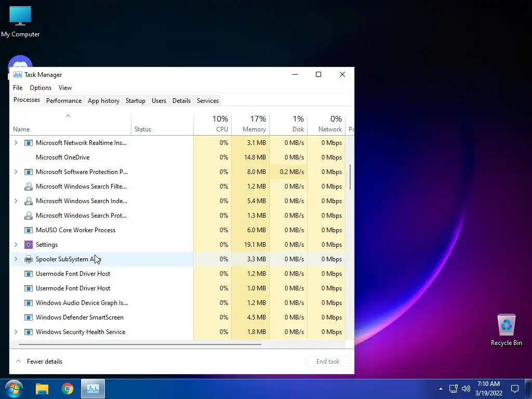The image size is (532, 399).
Task: Expand the Spooler SubSystem App process
Action: tap(16, 259)
